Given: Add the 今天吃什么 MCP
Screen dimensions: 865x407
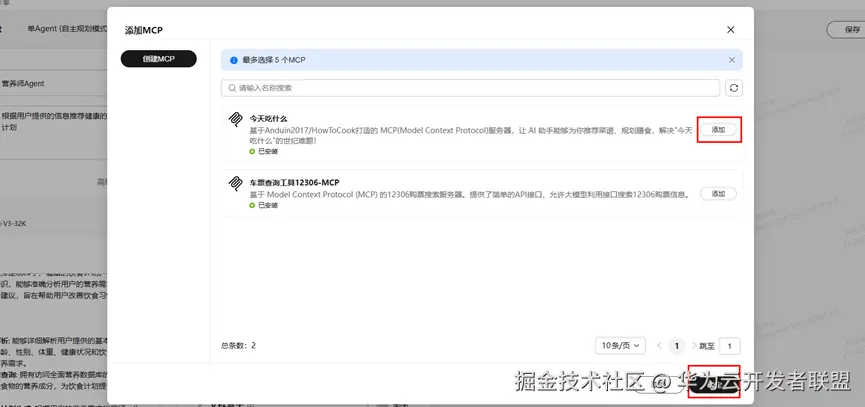Looking at the screenshot, I should tap(718, 130).
